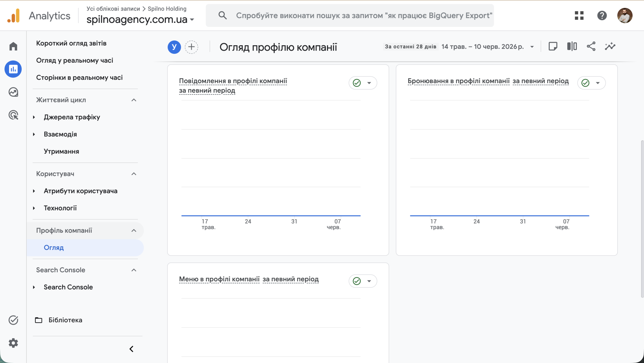Viewport: 644px width, 363px height.
Task: Click the green check on Меню card
Action: 357,281
